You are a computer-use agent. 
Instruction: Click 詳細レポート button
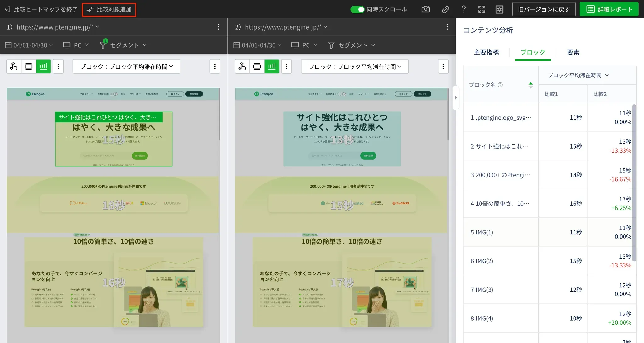coord(609,9)
